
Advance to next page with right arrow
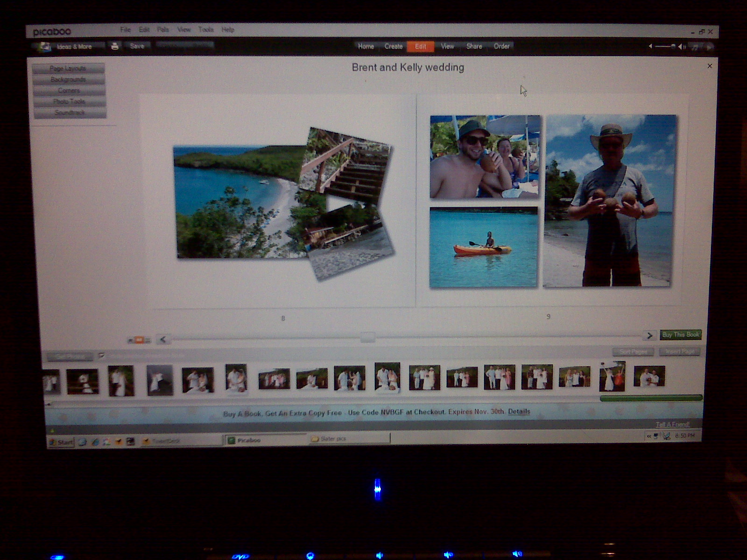(649, 336)
